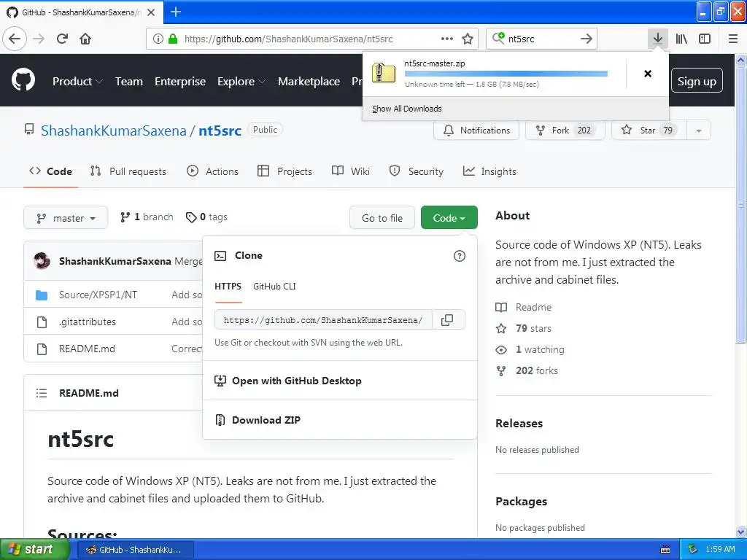Switch to the Actions tab

coord(212,171)
